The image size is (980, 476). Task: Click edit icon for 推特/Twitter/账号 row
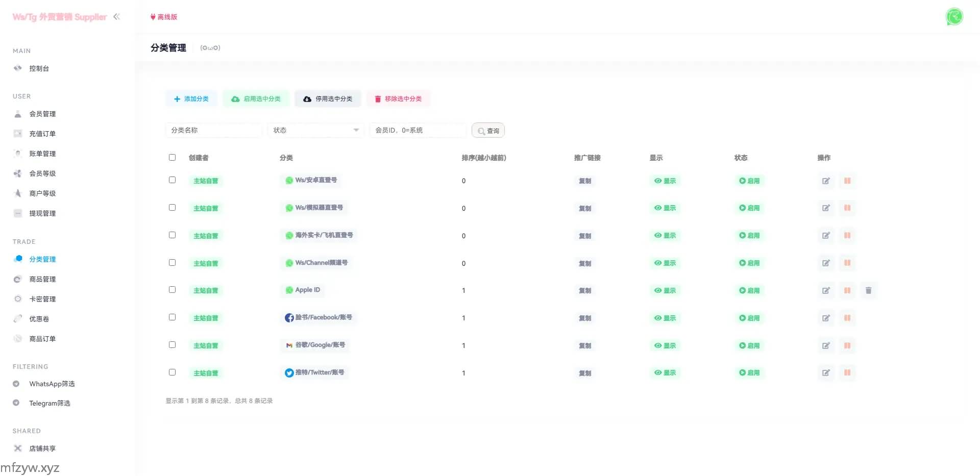825,373
